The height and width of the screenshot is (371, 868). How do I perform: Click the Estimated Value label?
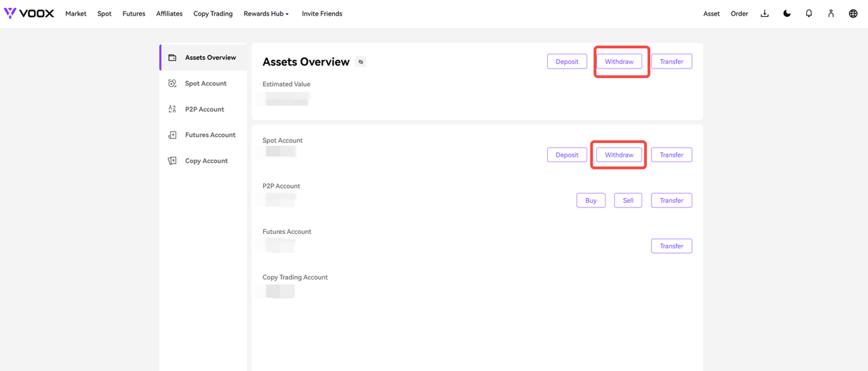tap(286, 84)
